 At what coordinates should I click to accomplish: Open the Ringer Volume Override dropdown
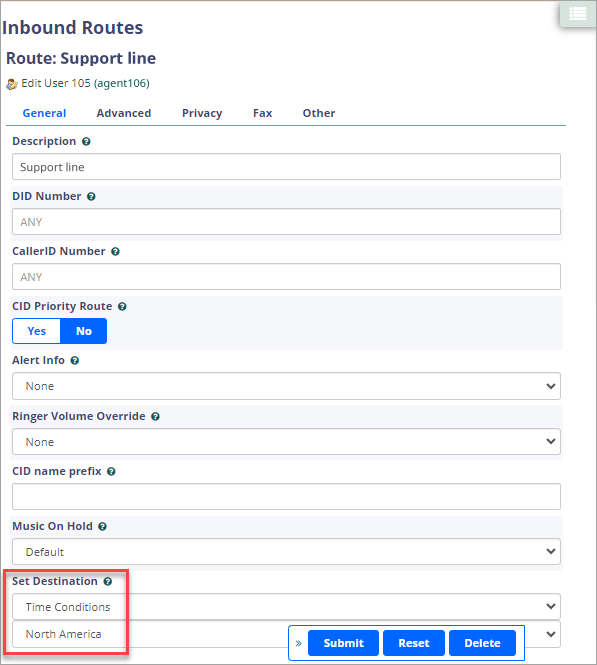tap(286, 442)
